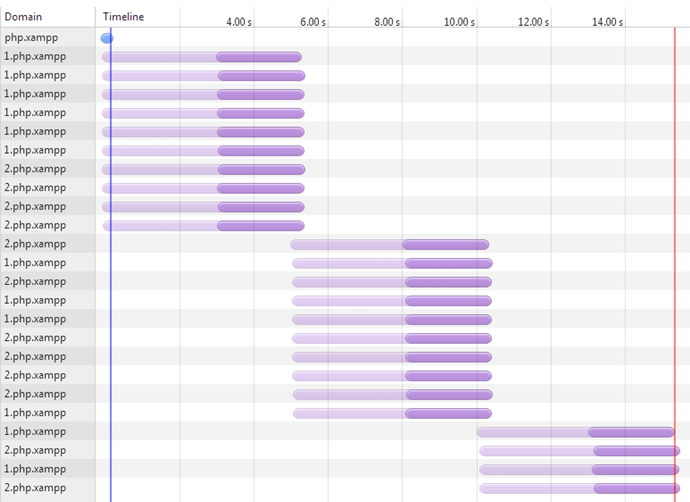Select the topmost 2.php.xampp domain entry
This screenshot has height=502, width=690.
[35, 169]
